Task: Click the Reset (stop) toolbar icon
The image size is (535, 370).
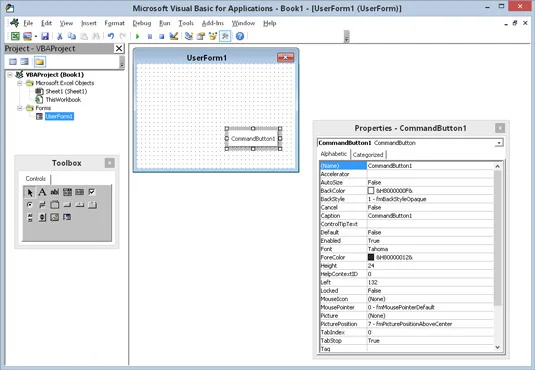Action: coord(162,36)
